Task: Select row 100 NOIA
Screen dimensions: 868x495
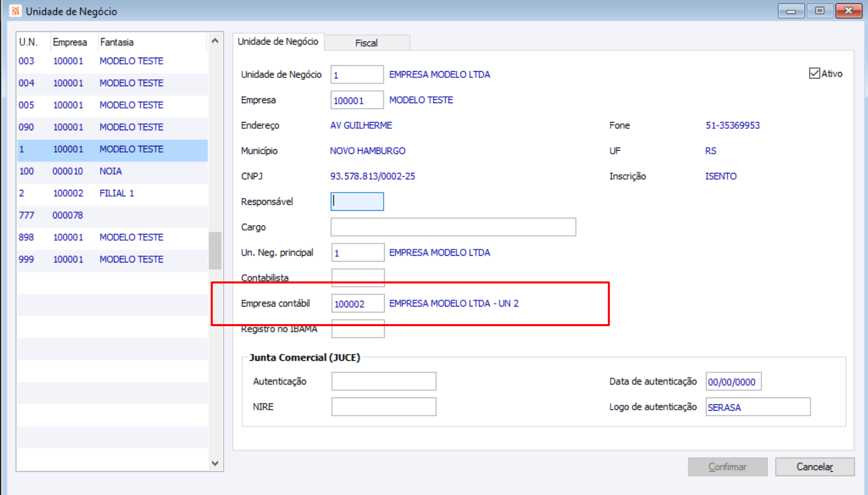Action: [112, 171]
